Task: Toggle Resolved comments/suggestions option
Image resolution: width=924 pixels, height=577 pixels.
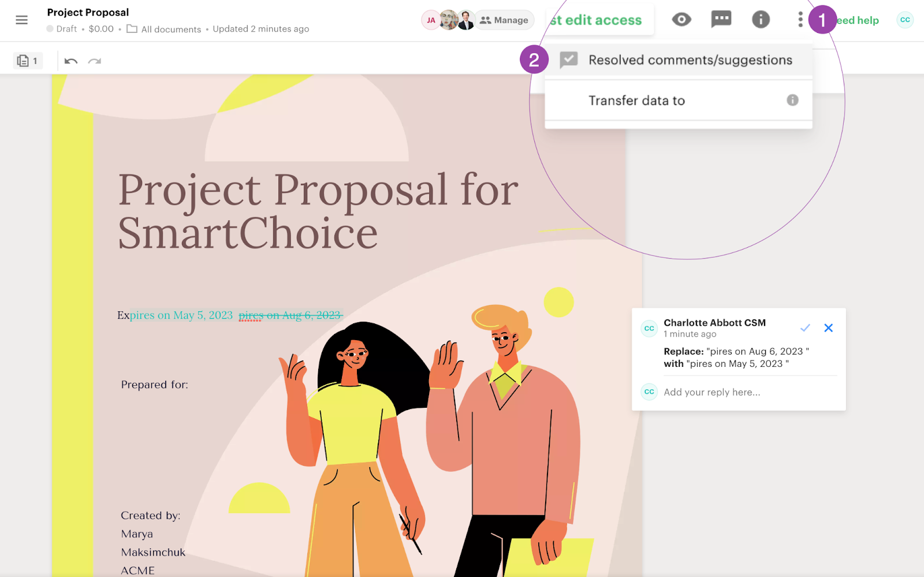Action: click(679, 60)
